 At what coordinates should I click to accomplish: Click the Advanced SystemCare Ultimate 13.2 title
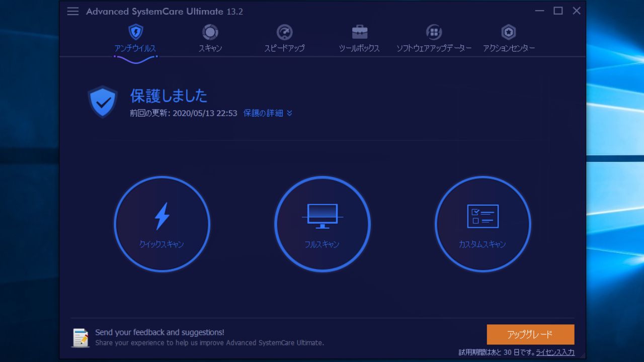[165, 12]
